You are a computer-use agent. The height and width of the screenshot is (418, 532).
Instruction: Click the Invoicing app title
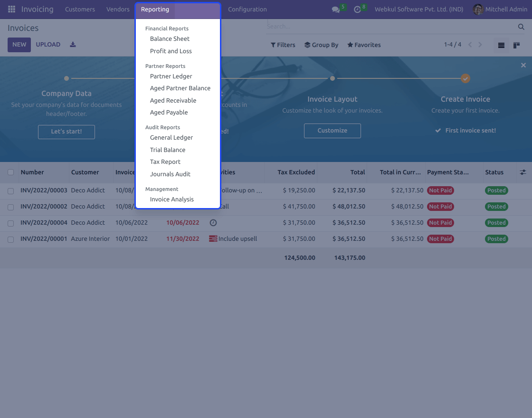pos(38,9)
